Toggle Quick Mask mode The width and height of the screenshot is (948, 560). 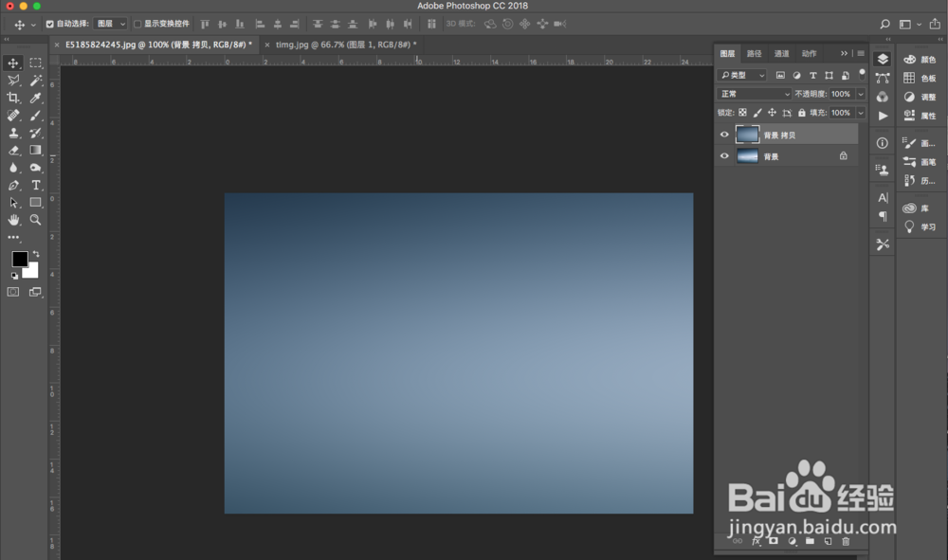point(13,293)
